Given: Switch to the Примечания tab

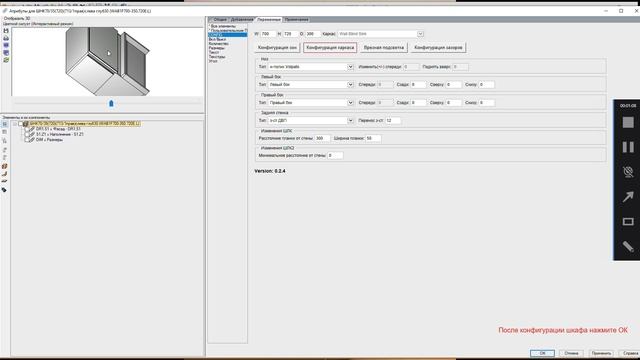Looking at the screenshot, I should 296,20.
